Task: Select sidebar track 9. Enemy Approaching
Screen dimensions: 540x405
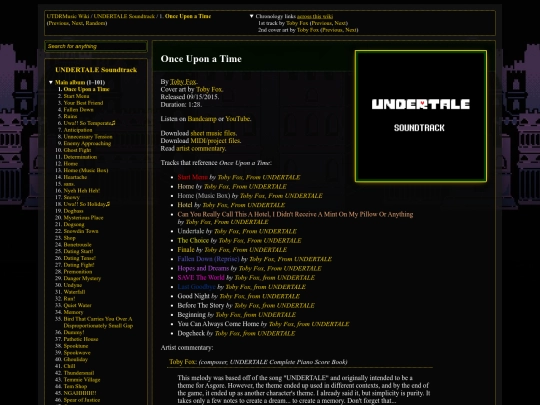Action: point(87,143)
